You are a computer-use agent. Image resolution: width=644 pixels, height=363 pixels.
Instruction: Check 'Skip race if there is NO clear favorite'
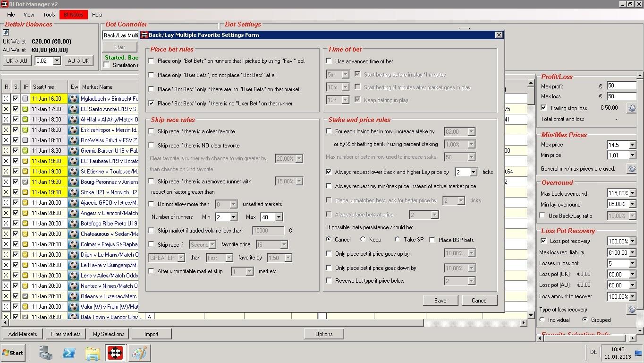(151, 146)
